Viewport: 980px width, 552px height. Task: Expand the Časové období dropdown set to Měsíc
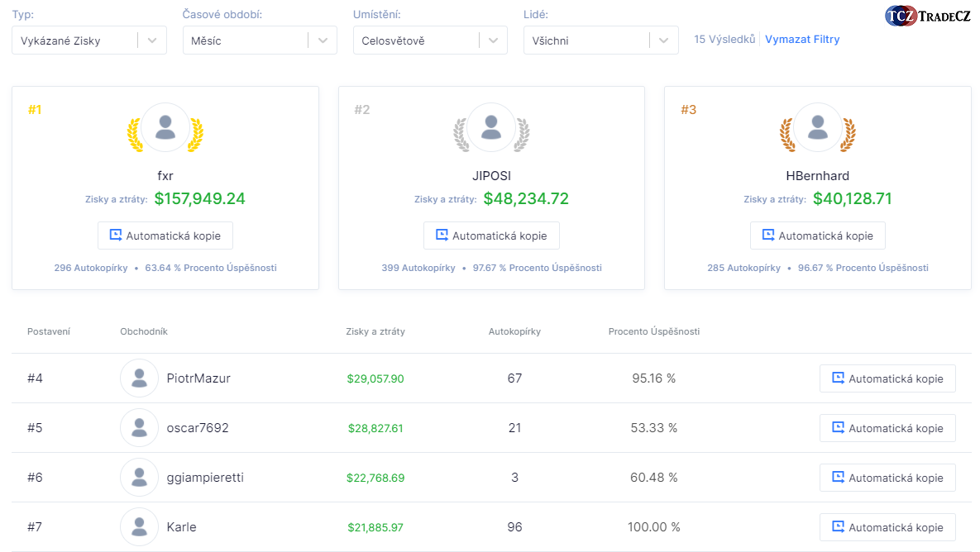tap(260, 39)
